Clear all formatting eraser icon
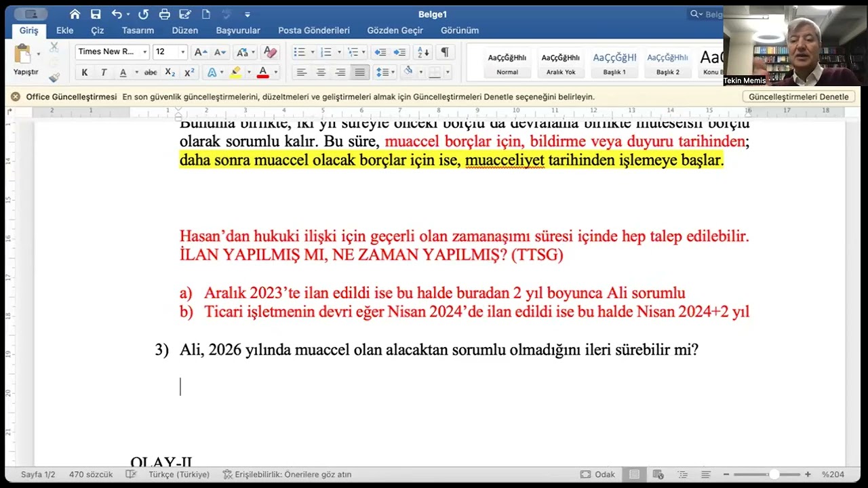The height and width of the screenshot is (488, 868). click(x=270, y=52)
